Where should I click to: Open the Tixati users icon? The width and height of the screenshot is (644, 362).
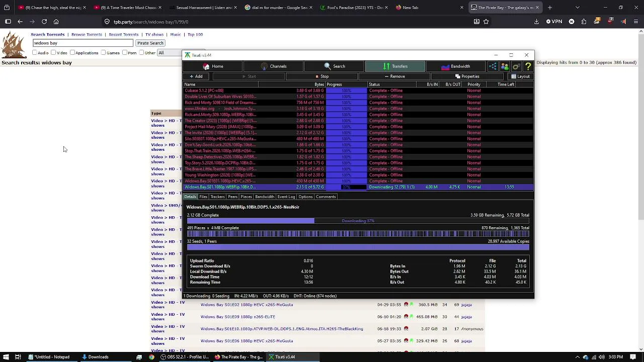tap(505, 66)
